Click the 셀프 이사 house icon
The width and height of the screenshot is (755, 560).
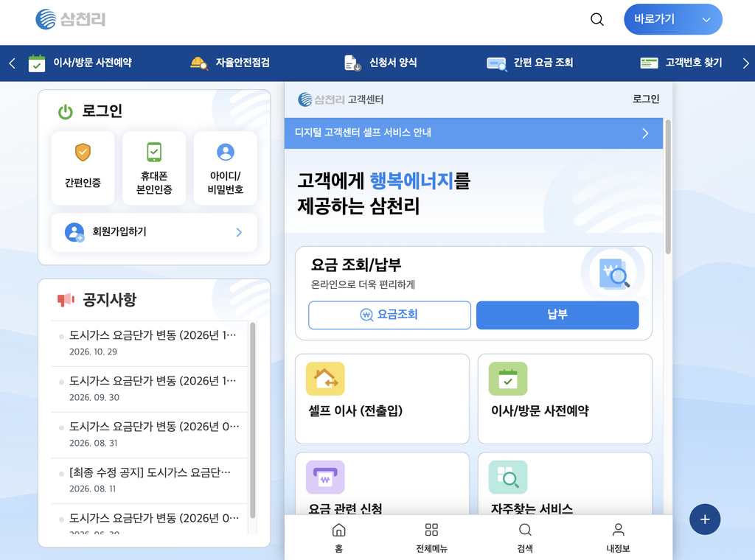[x=325, y=379]
